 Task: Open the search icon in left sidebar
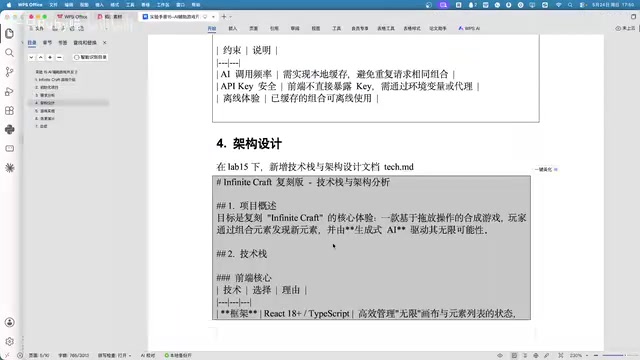point(9,53)
